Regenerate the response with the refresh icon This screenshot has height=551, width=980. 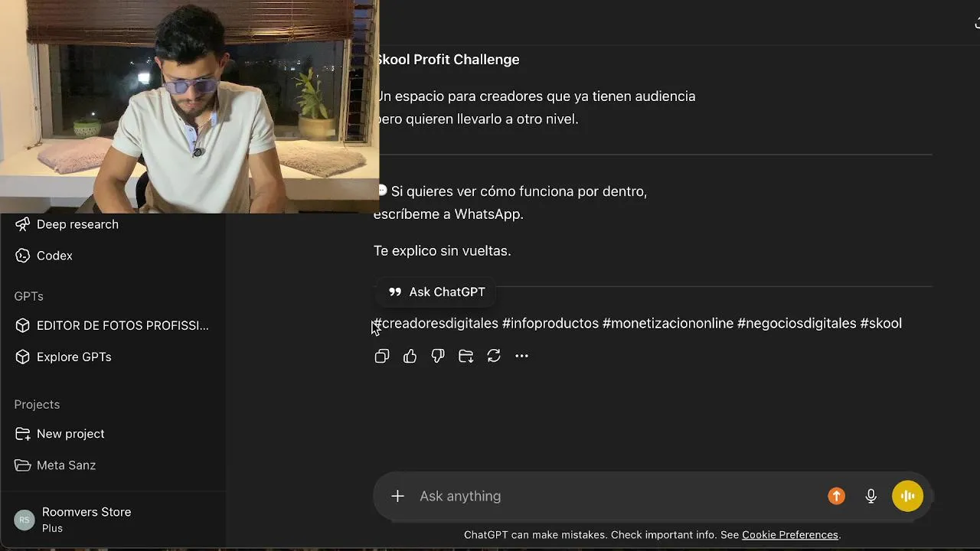(x=494, y=356)
